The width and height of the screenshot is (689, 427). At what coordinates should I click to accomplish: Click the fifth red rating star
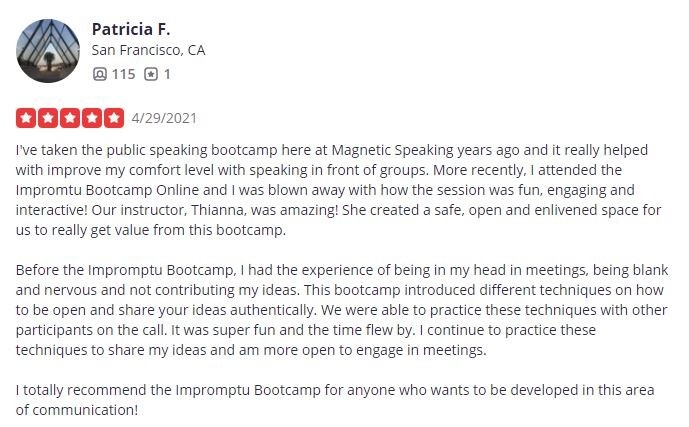tap(114, 118)
